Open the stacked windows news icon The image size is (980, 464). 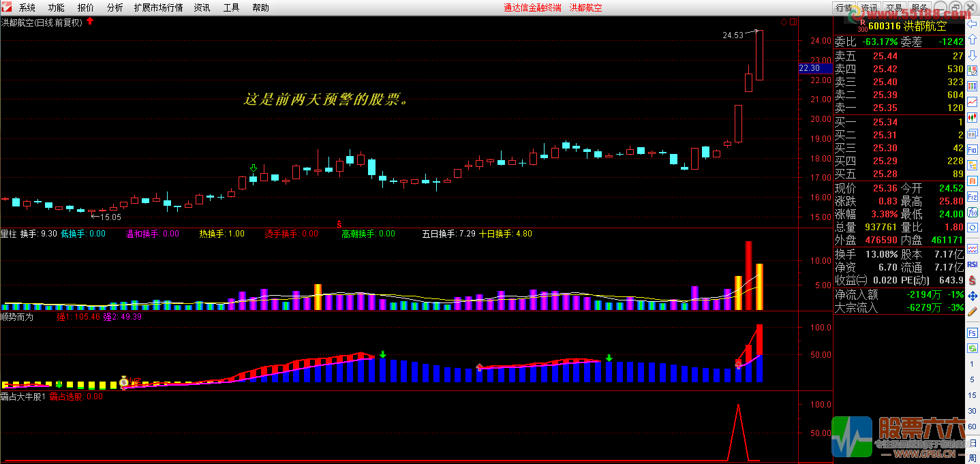(x=973, y=133)
